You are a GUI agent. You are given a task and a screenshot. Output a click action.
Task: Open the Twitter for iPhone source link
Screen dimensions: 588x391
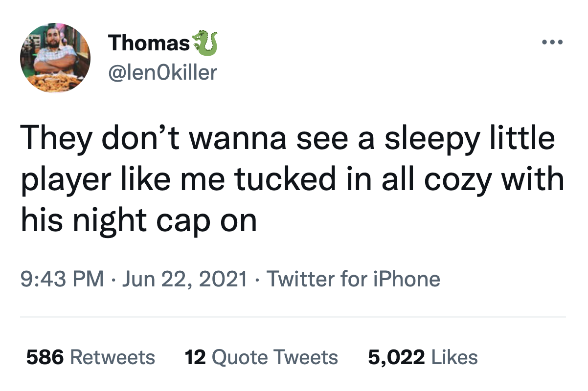pyautogui.click(x=352, y=279)
